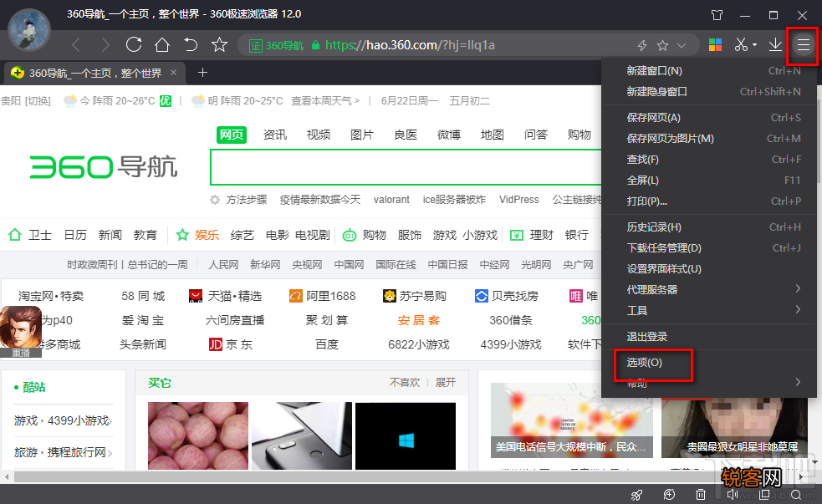Viewport: 822px width, 504px height.
Task: Select 资讯 search tab
Action: pyautogui.click(x=275, y=135)
